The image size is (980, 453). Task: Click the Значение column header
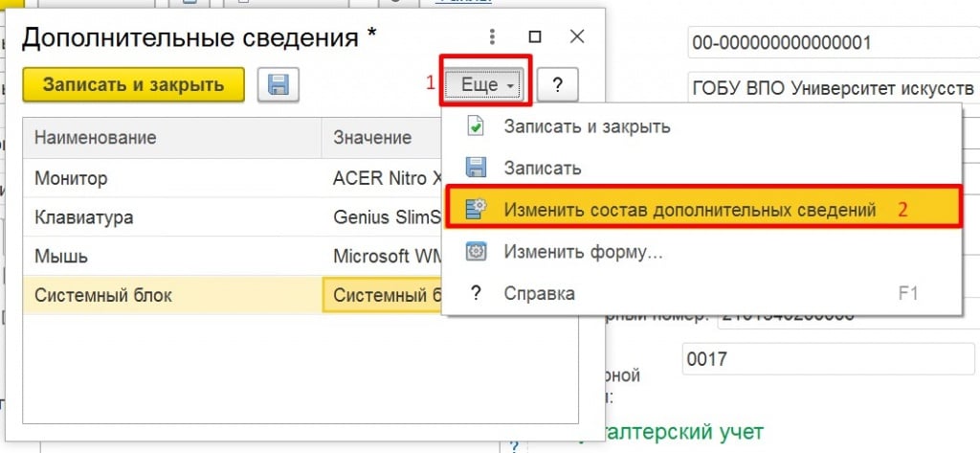tap(382, 138)
